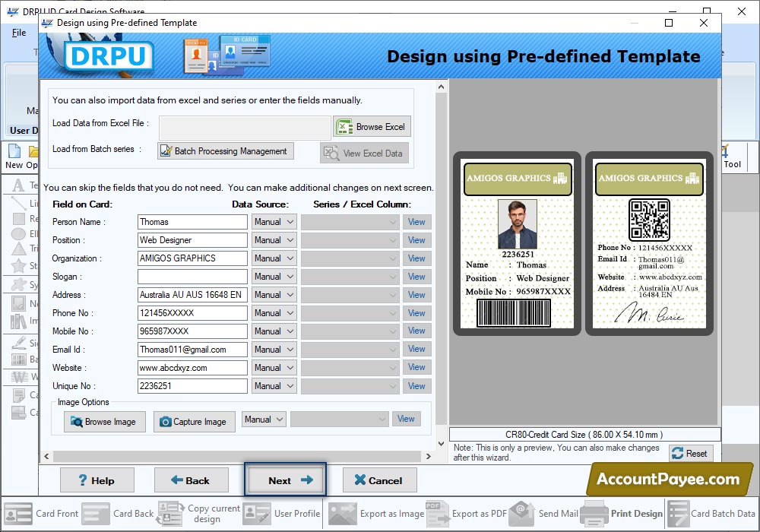This screenshot has height=532, width=760.
Task: Open Person Name data source dropdown
Action: pyautogui.click(x=274, y=222)
